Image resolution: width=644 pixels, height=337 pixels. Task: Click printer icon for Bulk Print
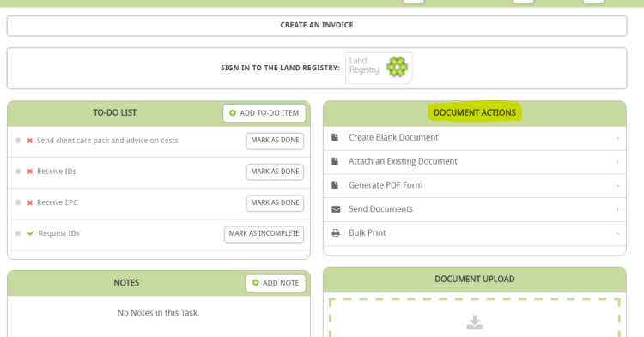click(x=336, y=233)
